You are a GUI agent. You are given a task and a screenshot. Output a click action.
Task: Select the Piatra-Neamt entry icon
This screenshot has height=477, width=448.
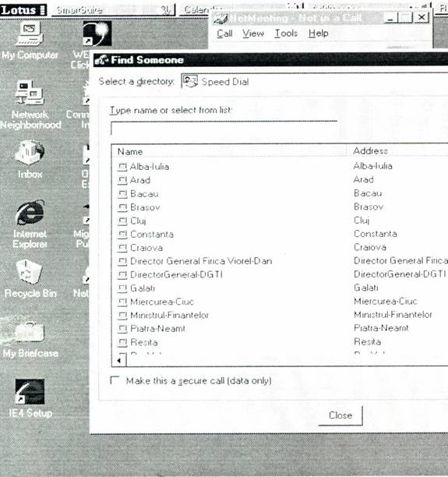[x=122, y=329]
